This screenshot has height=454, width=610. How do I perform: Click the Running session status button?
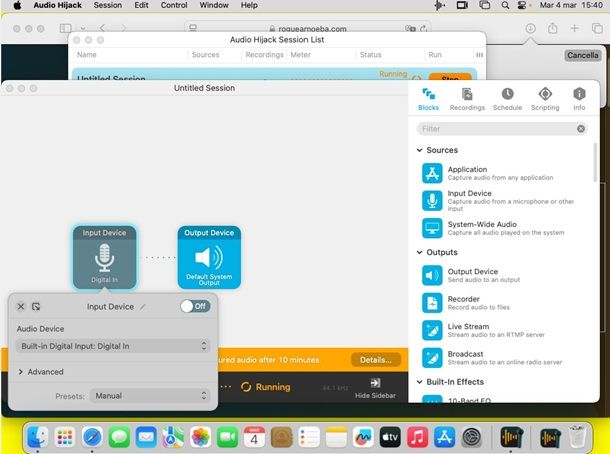[x=266, y=387]
